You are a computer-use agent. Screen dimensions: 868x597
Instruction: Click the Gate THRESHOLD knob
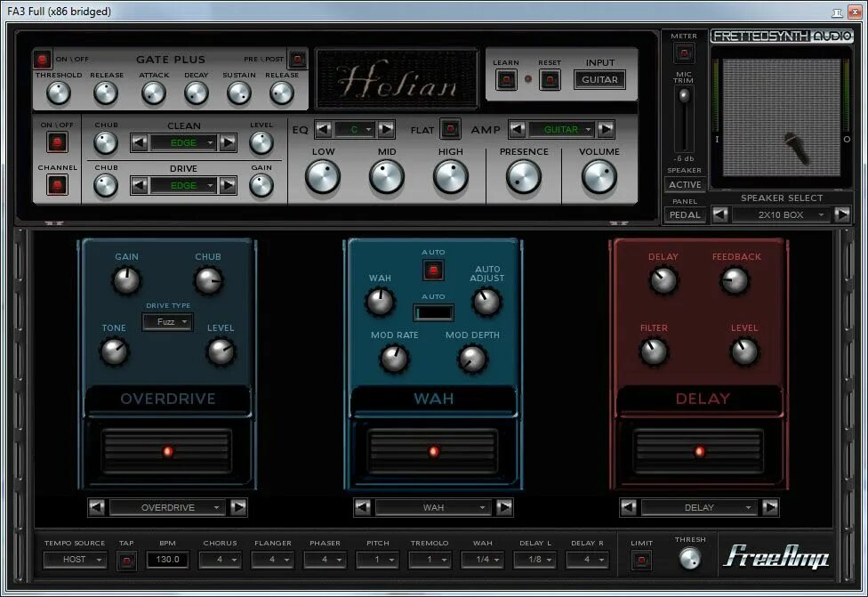click(58, 93)
